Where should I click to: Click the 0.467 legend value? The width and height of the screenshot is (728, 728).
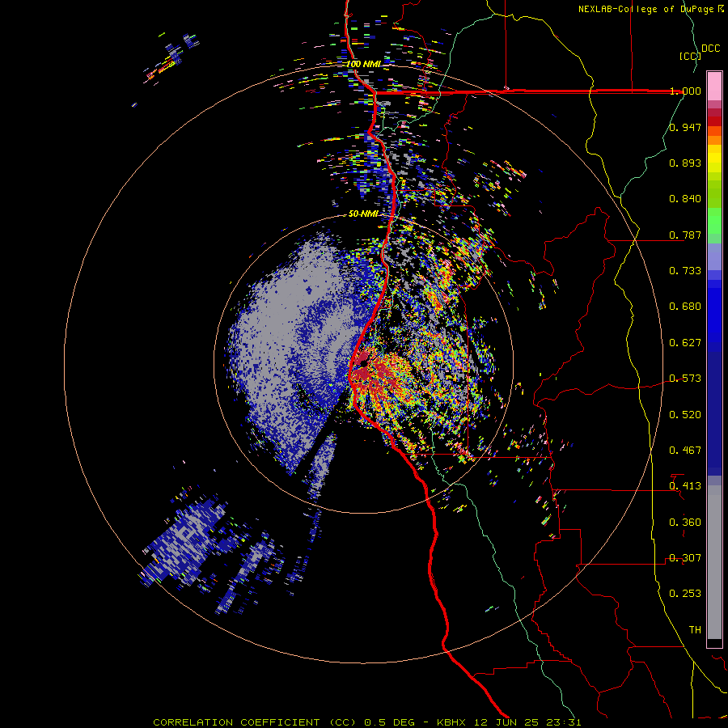pos(685,451)
